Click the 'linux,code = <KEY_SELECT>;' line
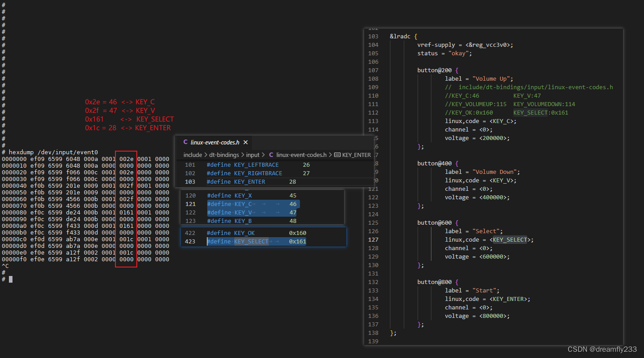 coord(489,239)
